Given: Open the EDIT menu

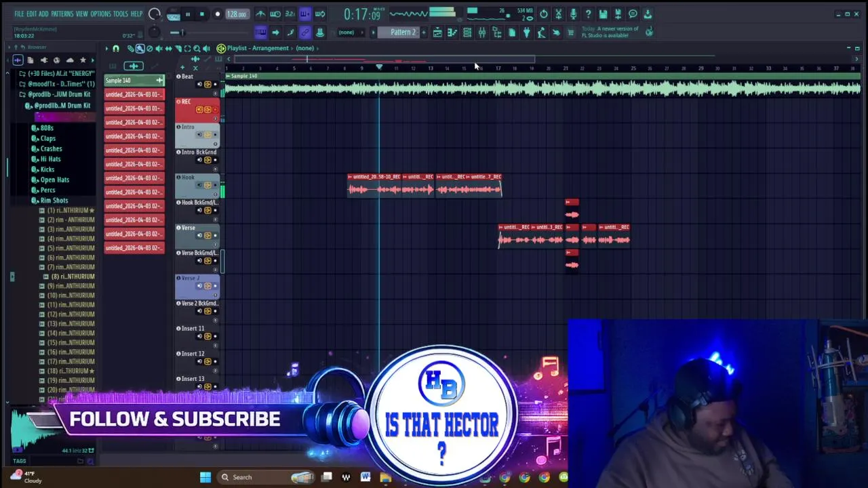Looking at the screenshot, I should coord(31,14).
